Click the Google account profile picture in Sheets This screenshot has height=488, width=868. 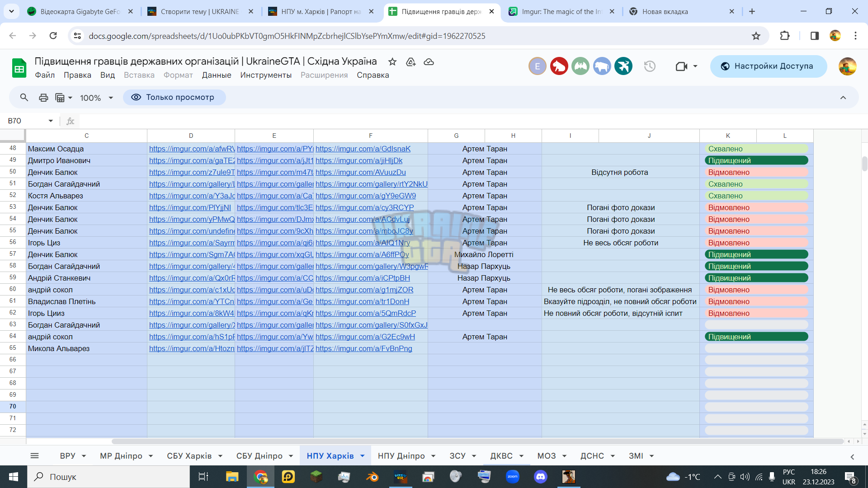click(847, 66)
